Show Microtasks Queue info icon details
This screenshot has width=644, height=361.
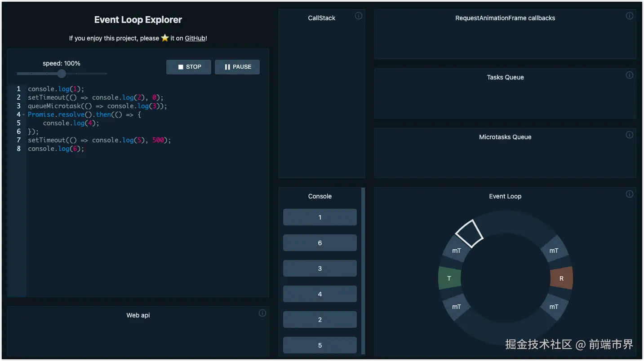(630, 135)
